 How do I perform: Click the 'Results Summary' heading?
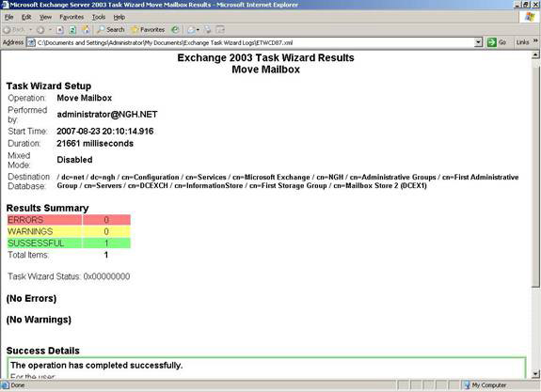tap(47, 208)
